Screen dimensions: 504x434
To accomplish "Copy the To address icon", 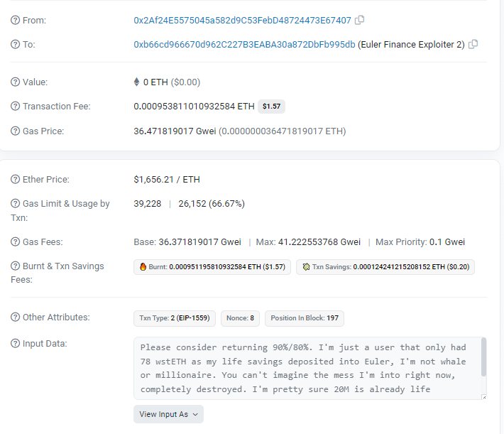I will tap(473, 44).
